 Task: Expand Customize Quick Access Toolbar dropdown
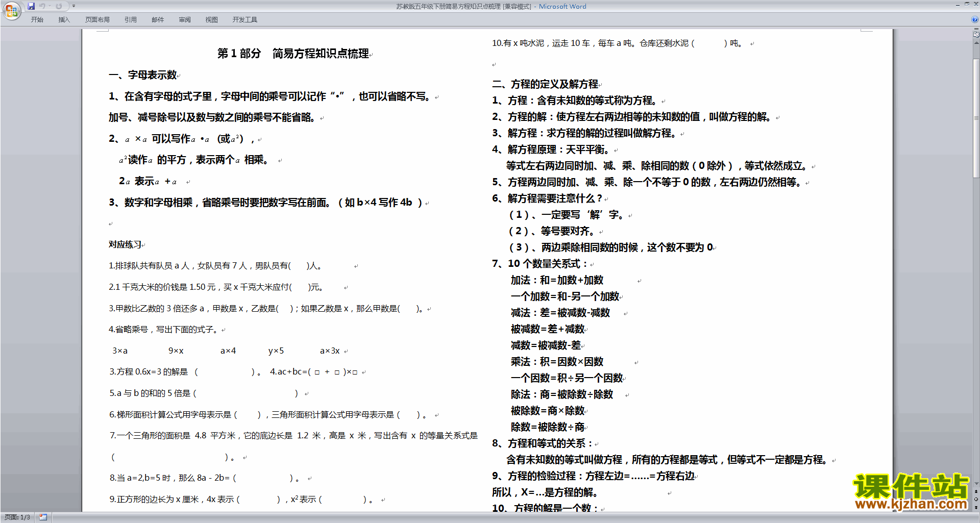click(73, 6)
